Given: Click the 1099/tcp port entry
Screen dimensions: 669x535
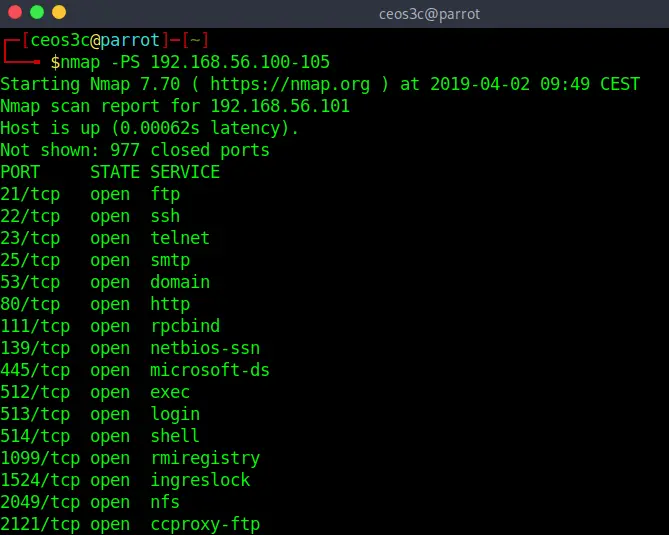Looking at the screenshot, I should (x=40, y=459).
